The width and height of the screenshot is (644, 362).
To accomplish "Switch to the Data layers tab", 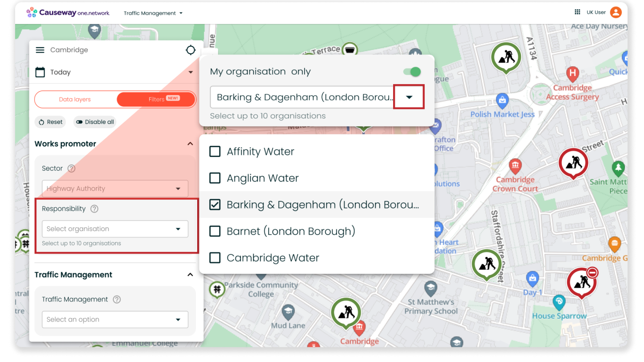I will (x=75, y=100).
